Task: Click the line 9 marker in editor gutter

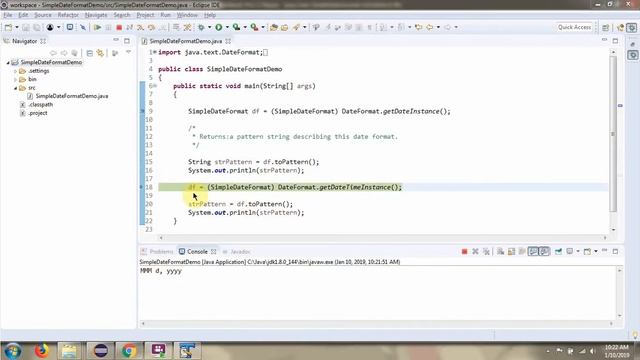Action: click(x=142, y=111)
